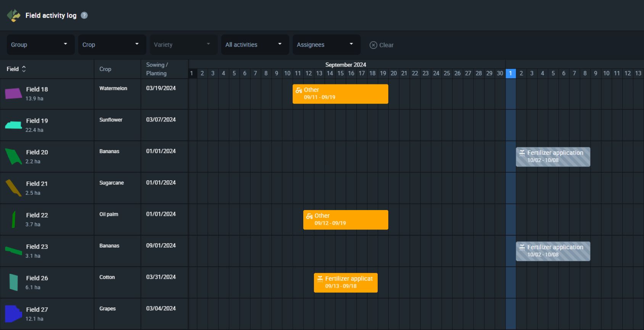Select the Field 20 name
Screen dimensions: 644x330
point(37,152)
